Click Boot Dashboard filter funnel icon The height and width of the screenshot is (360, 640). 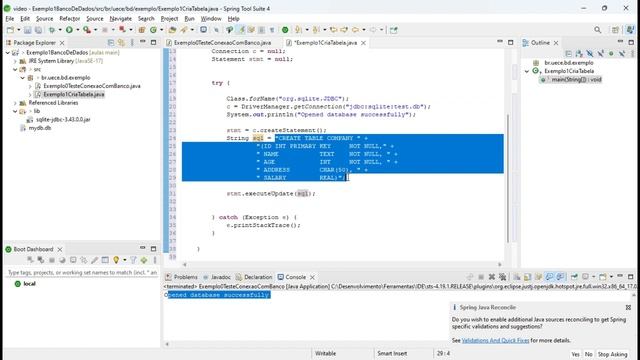[x=133, y=260]
